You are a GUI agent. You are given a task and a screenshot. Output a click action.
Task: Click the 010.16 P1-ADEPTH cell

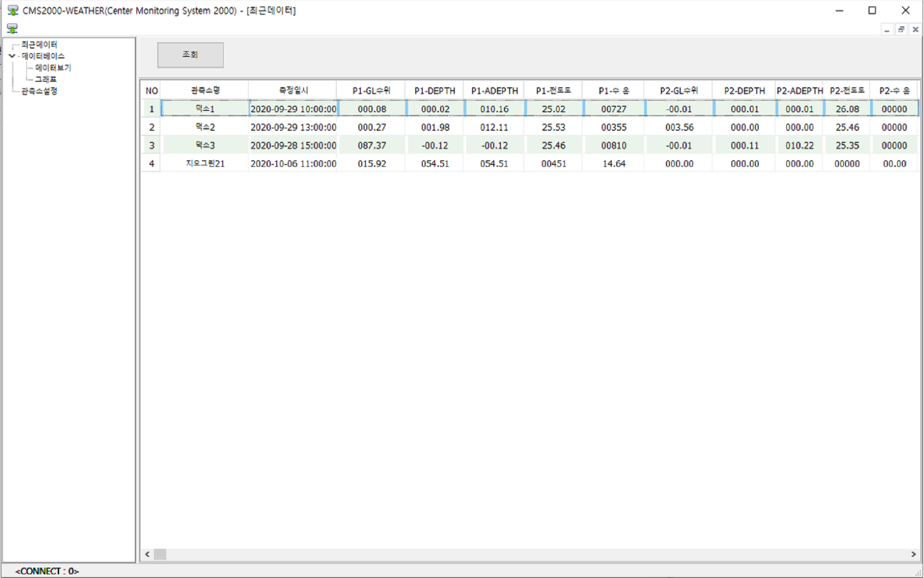[494, 109]
